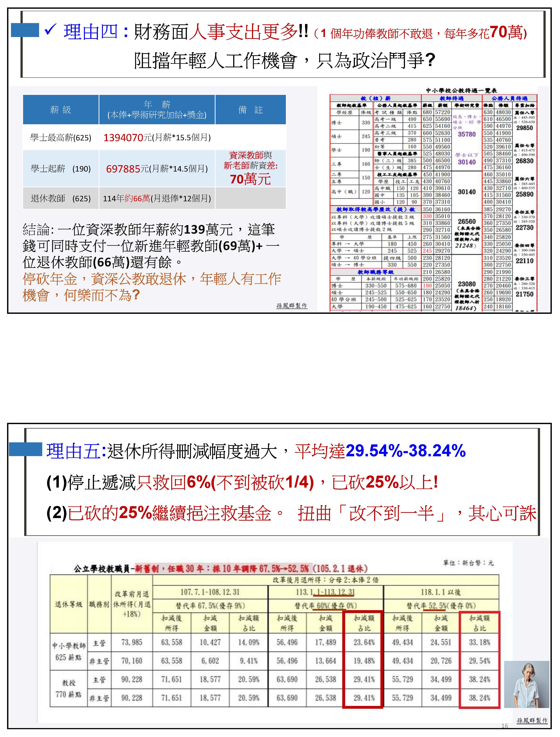Select the 薪級 table header cell

pos(61,110)
